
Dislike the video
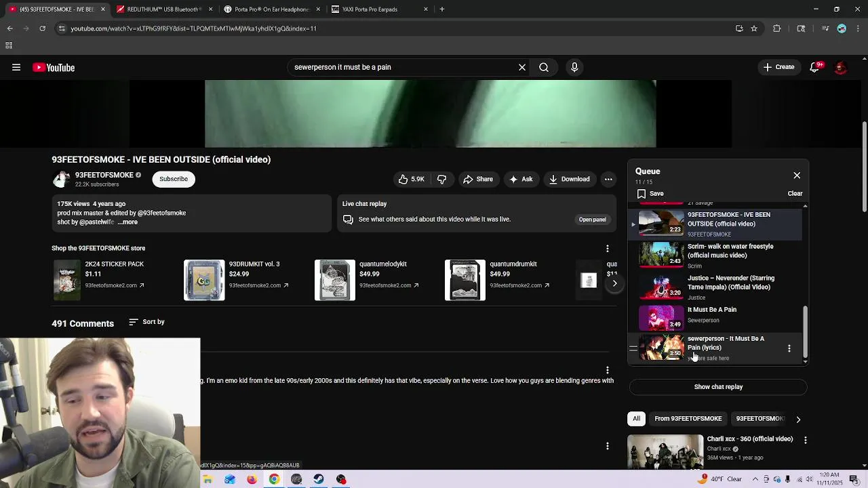(x=442, y=179)
